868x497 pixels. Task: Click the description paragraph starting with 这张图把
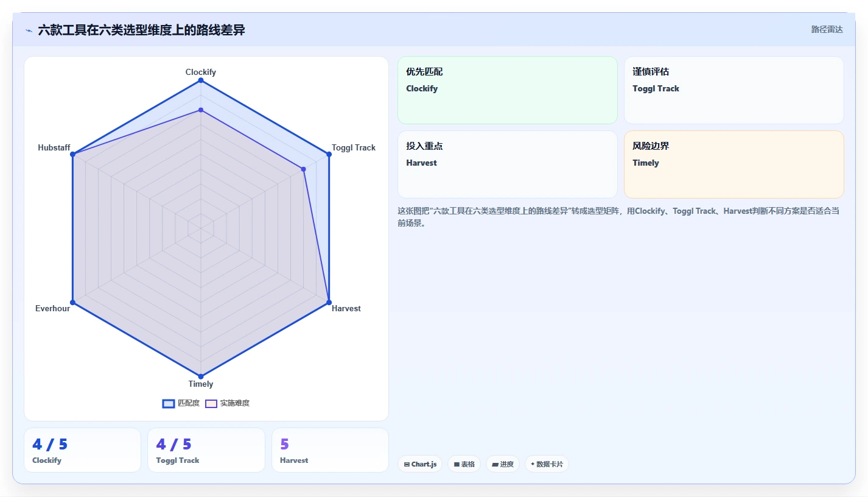618,217
